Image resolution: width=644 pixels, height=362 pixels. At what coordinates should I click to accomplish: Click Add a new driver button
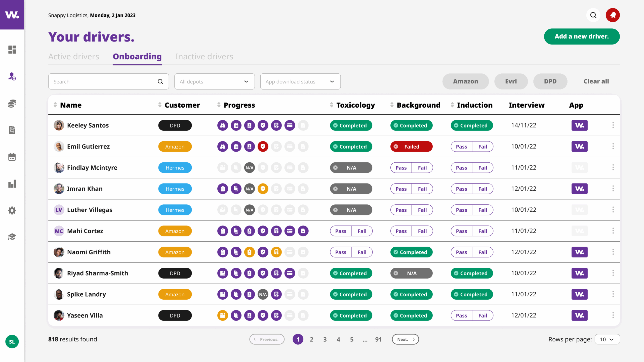582,36
